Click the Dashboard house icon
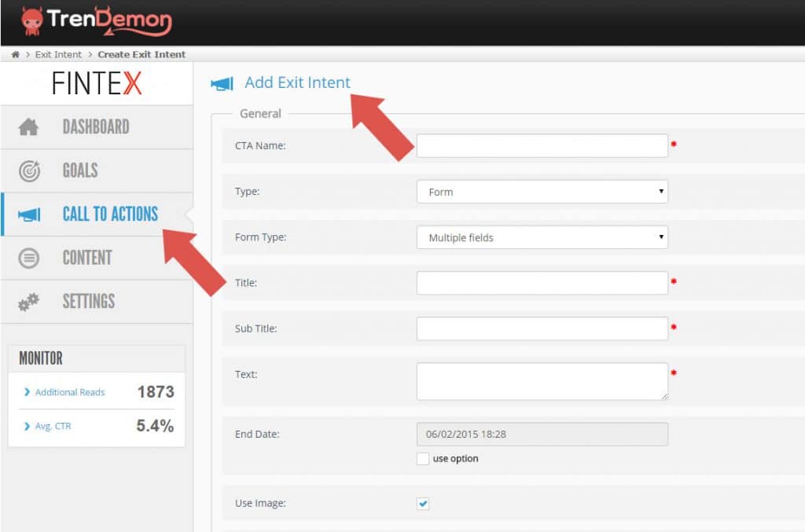 29,127
